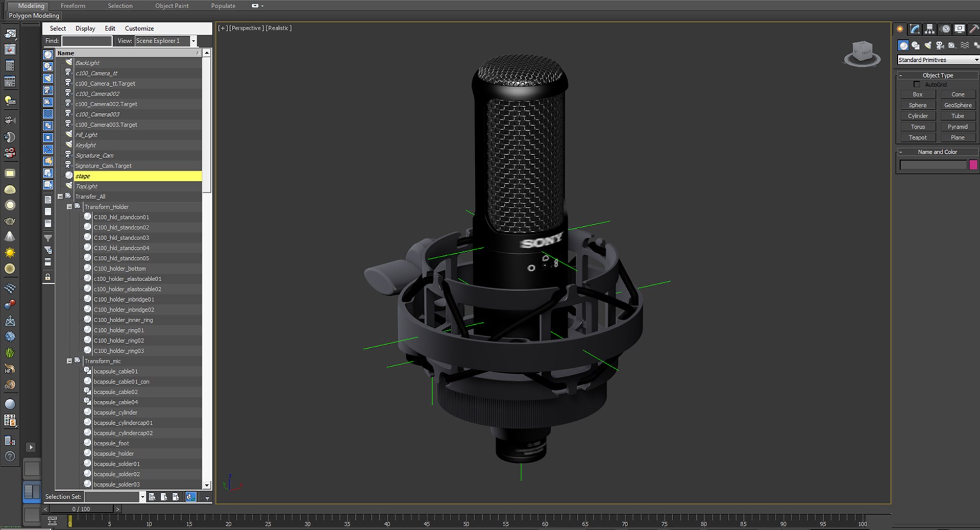Click the light bulb lister icon in left toolbar
This screenshot has width=980, height=530.
(10, 101)
